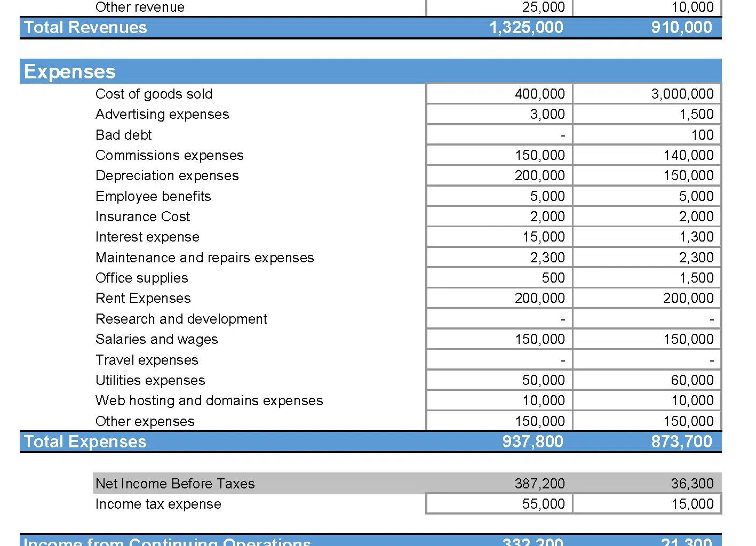Select the Advertising expenses 3,000 cell

(x=499, y=114)
